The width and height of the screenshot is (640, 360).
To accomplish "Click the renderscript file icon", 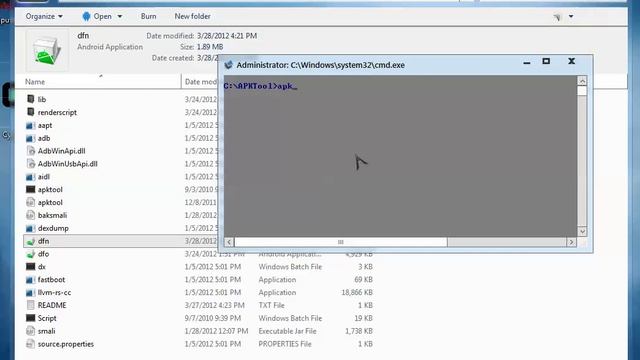I will 31,112.
